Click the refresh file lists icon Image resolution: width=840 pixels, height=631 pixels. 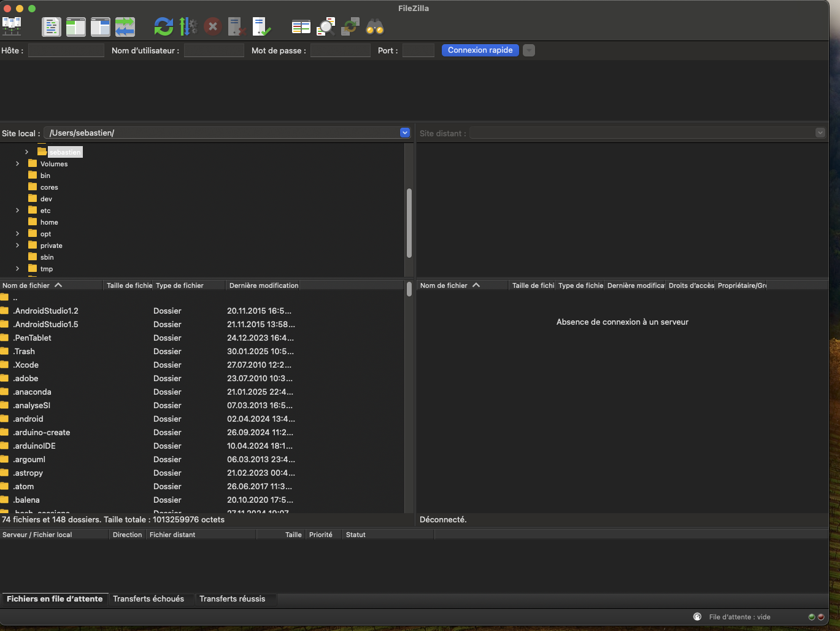pos(163,26)
